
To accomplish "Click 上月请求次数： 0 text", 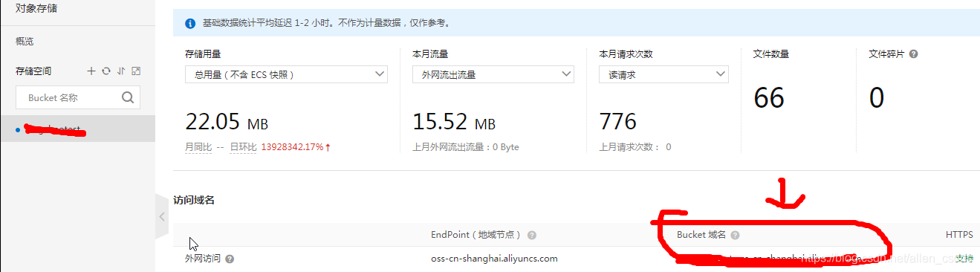I will coord(635,147).
